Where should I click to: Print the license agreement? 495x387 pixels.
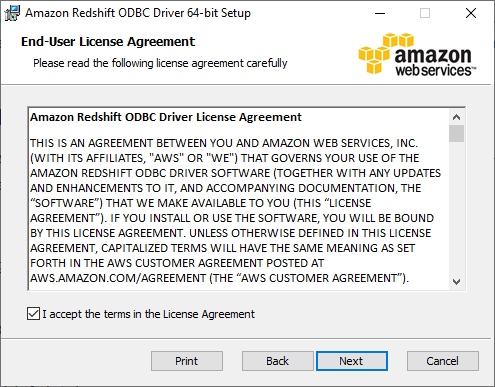187,361
